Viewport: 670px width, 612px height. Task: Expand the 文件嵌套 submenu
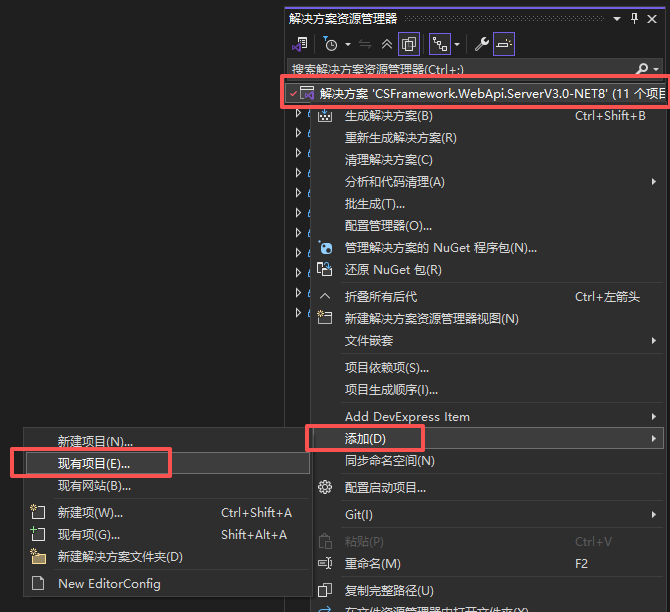pos(487,341)
